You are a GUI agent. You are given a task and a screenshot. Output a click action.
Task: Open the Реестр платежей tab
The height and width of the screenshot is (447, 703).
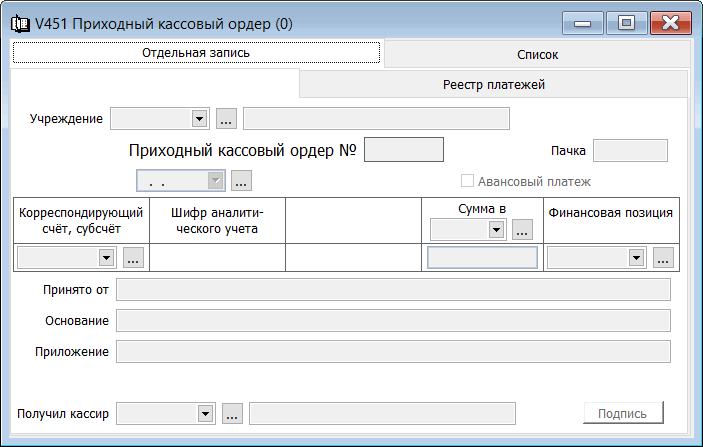click(x=493, y=85)
